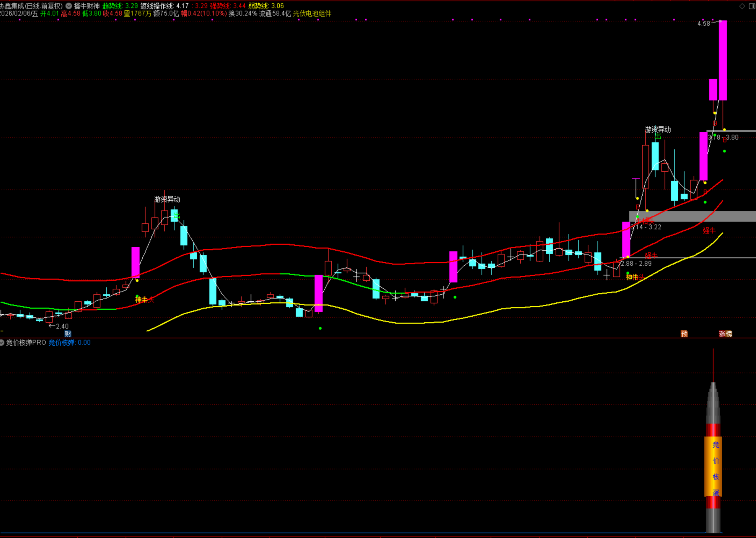
Task: Toggle the side panel layout icon
Action: click(x=752, y=6)
